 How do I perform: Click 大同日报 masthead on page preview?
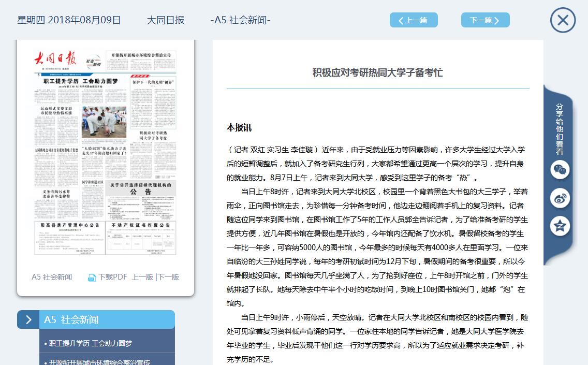click(55, 58)
